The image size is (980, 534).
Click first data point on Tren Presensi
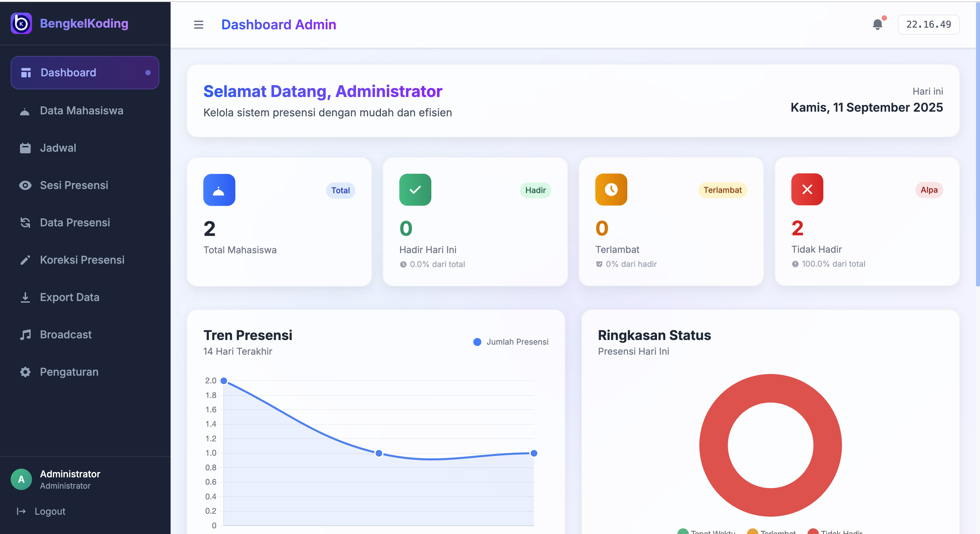224,381
